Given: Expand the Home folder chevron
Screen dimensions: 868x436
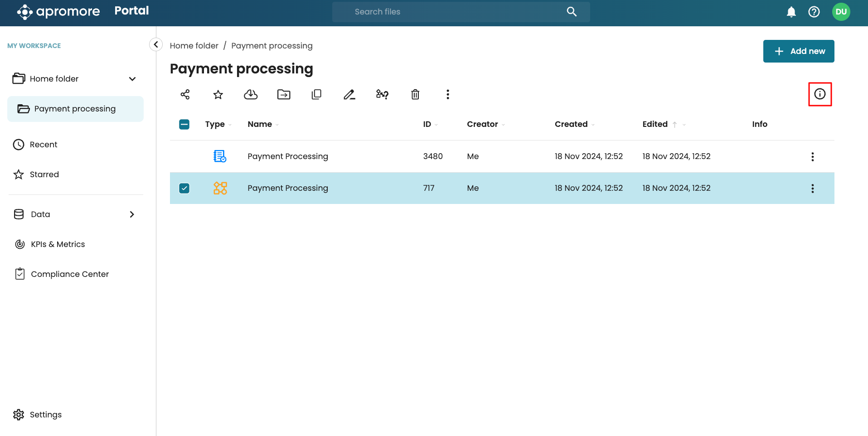Looking at the screenshot, I should (132, 79).
